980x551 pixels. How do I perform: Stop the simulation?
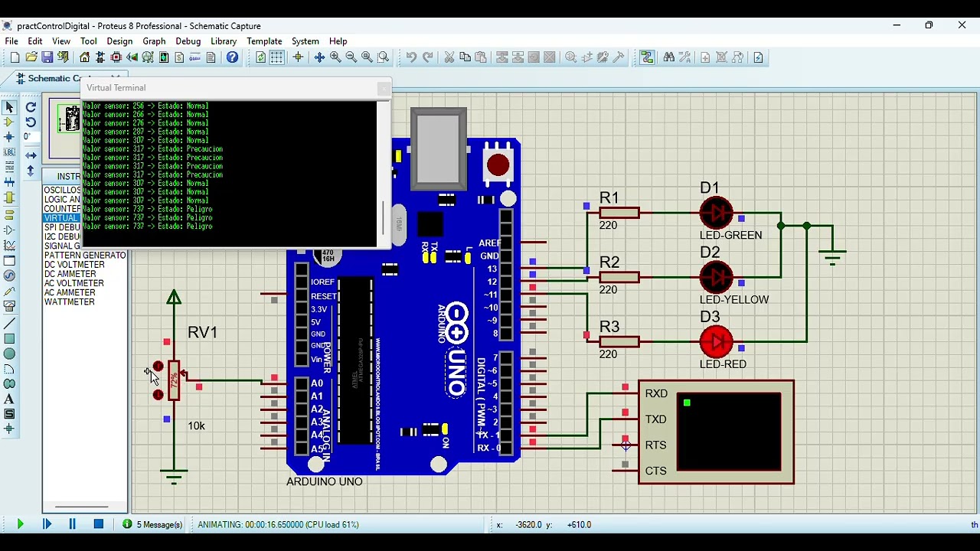point(99,524)
